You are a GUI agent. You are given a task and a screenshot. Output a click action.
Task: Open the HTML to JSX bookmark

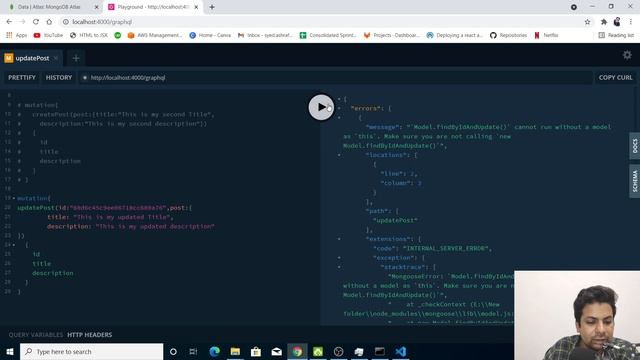(x=89, y=35)
